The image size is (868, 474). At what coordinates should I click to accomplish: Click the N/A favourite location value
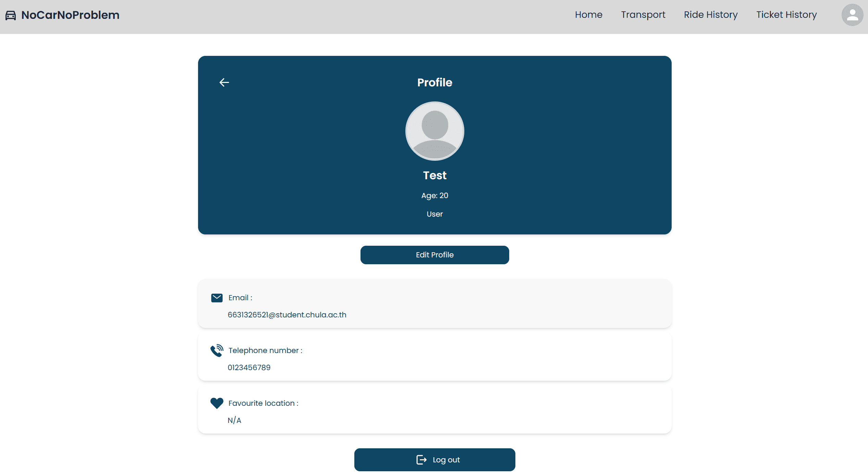(234, 420)
